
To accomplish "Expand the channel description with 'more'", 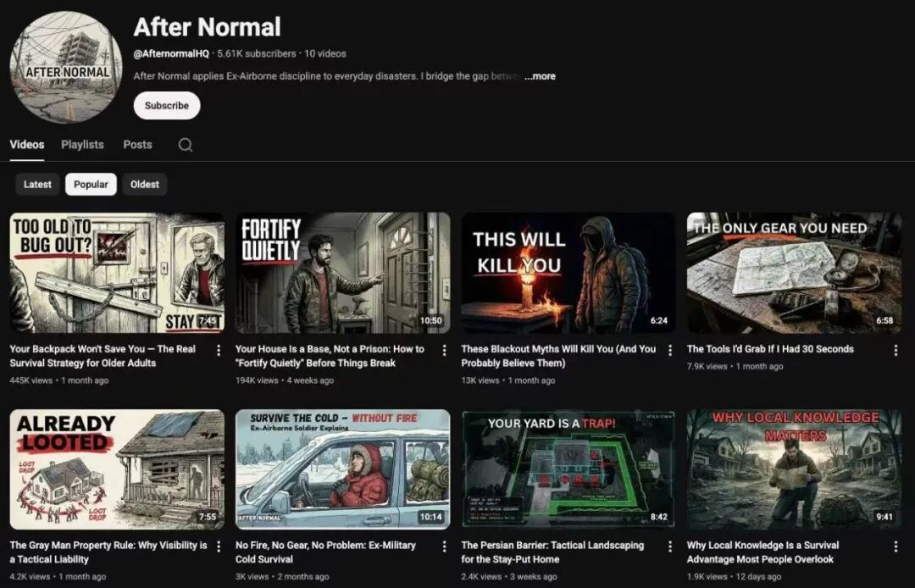I will coord(540,75).
